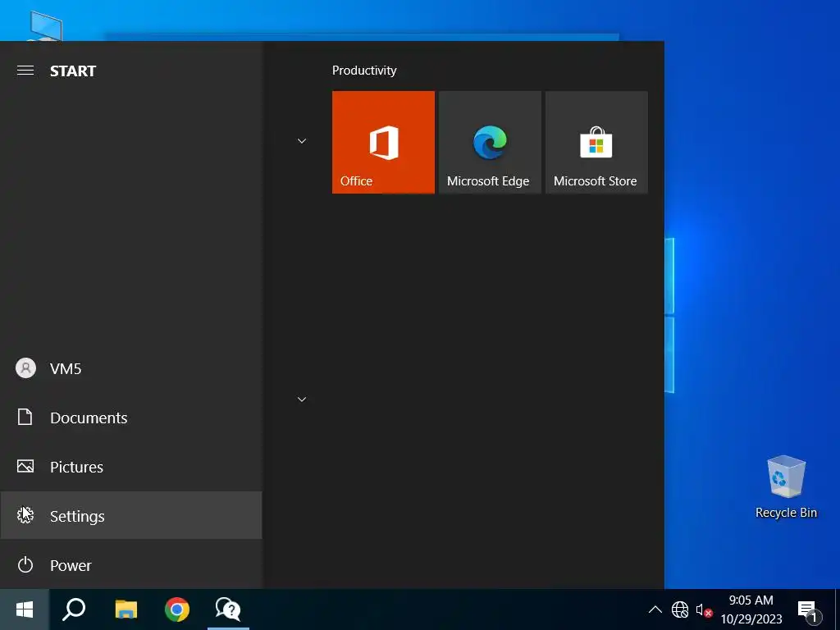Open the Office tile
This screenshot has width=840, height=630.
click(383, 142)
